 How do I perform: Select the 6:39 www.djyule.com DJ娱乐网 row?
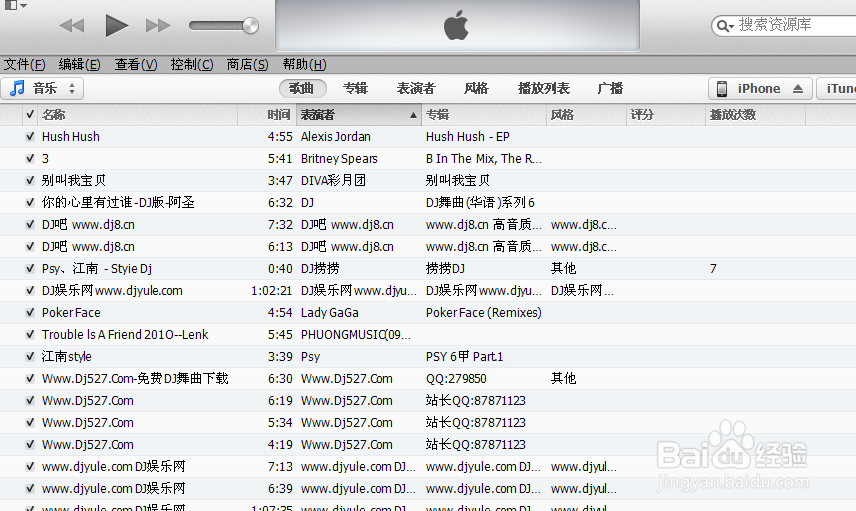click(428, 489)
